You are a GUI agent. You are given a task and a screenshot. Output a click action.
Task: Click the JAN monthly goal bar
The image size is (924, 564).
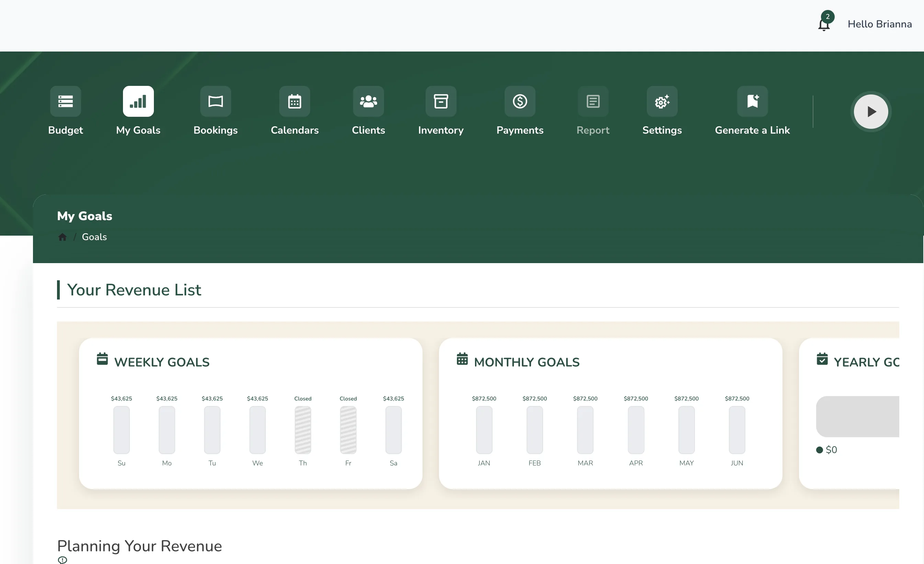[x=484, y=430]
